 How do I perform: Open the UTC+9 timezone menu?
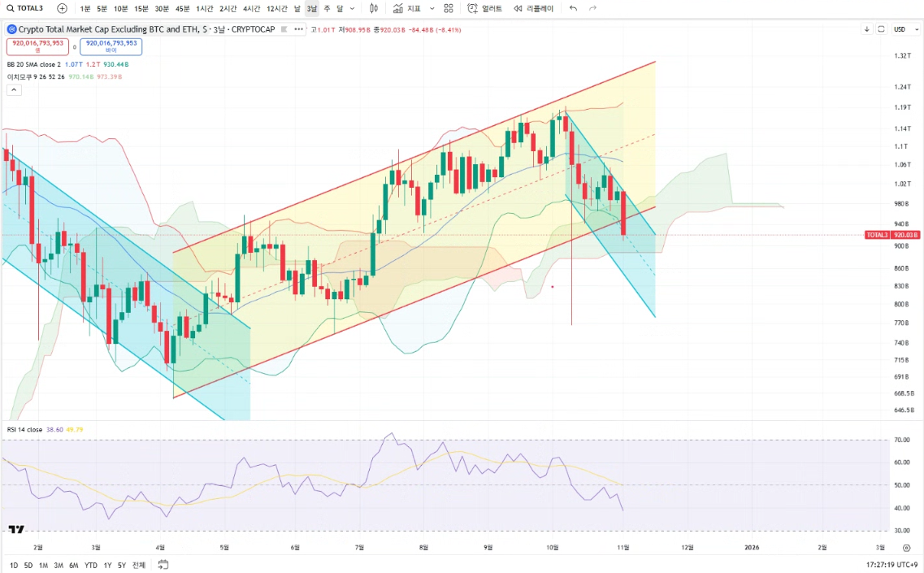pos(892,565)
